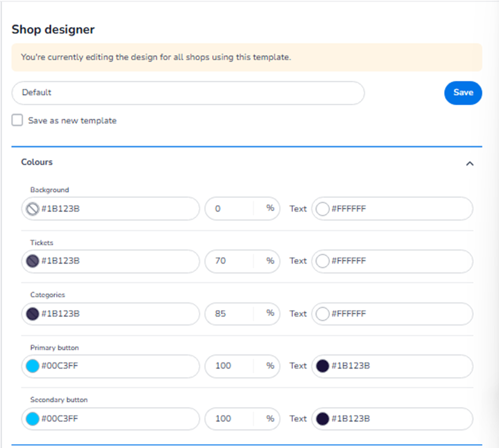
Task: Select the Primary button cyan swatch
Action: 32,366
